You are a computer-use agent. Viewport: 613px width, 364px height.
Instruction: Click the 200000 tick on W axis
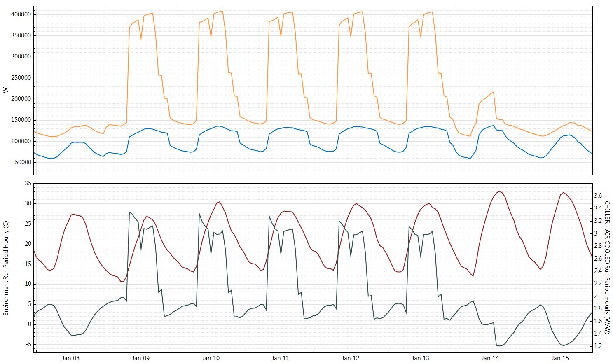point(21,99)
